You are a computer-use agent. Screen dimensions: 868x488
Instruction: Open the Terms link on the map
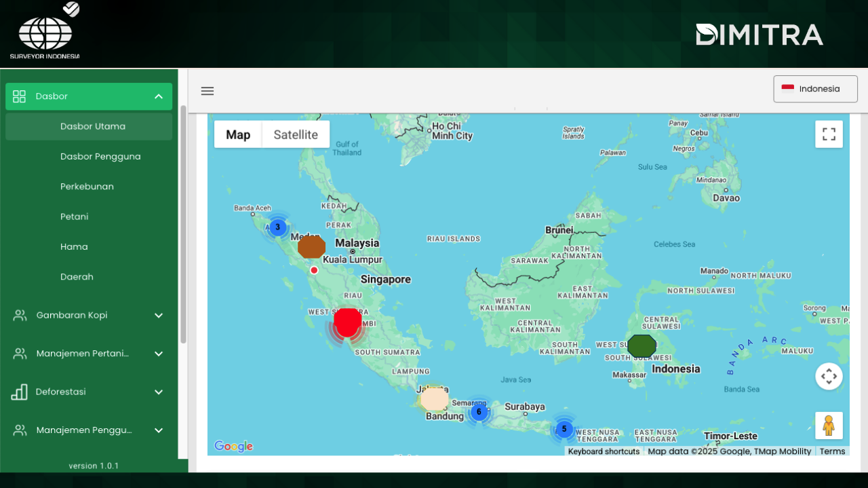pos(832,451)
